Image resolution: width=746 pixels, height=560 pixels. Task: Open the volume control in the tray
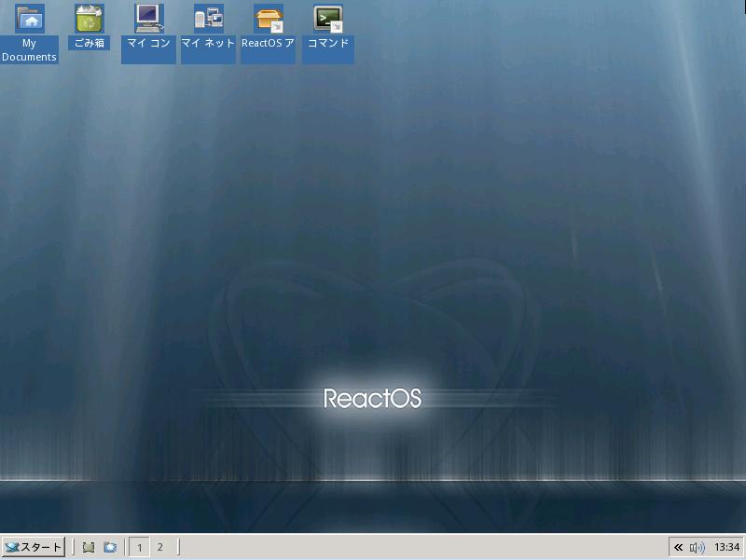click(698, 548)
